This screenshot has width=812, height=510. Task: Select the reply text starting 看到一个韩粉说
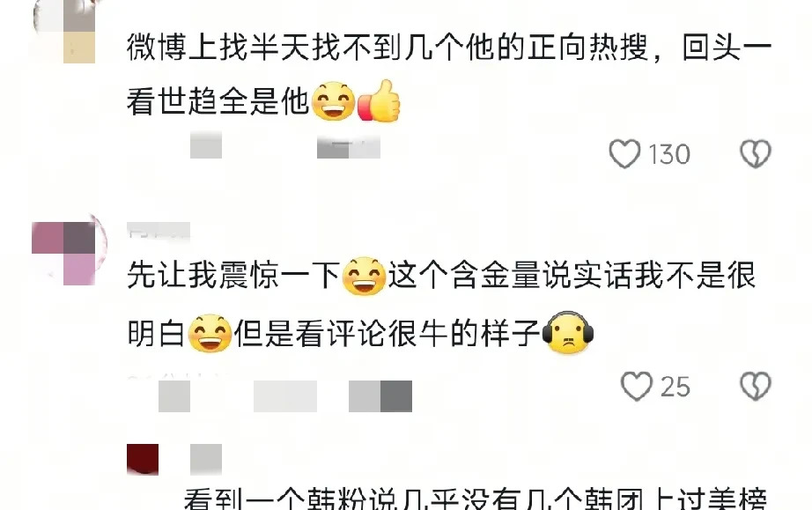pyautogui.click(x=475, y=498)
